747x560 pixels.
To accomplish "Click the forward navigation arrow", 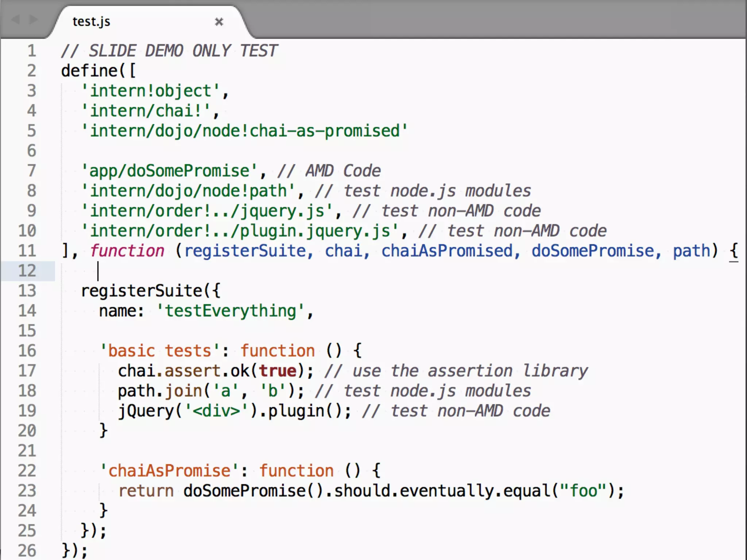I will pyautogui.click(x=34, y=19).
